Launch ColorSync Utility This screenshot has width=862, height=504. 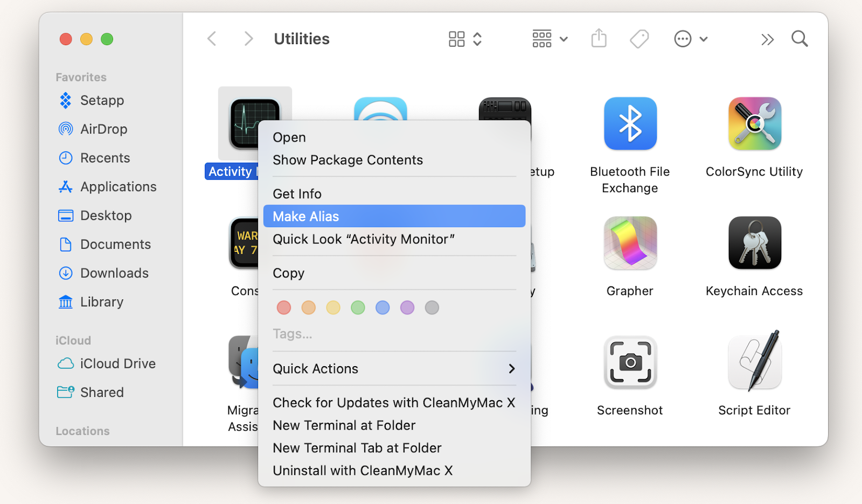[x=754, y=124]
